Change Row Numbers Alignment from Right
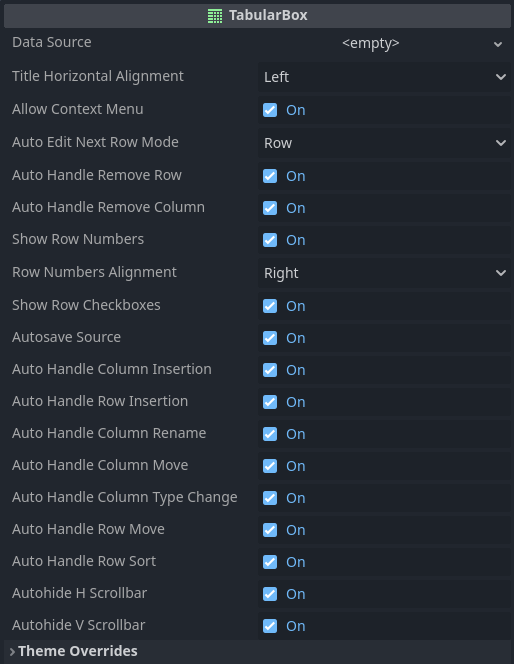This screenshot has width=514, height=664. (x=384, y=273)
